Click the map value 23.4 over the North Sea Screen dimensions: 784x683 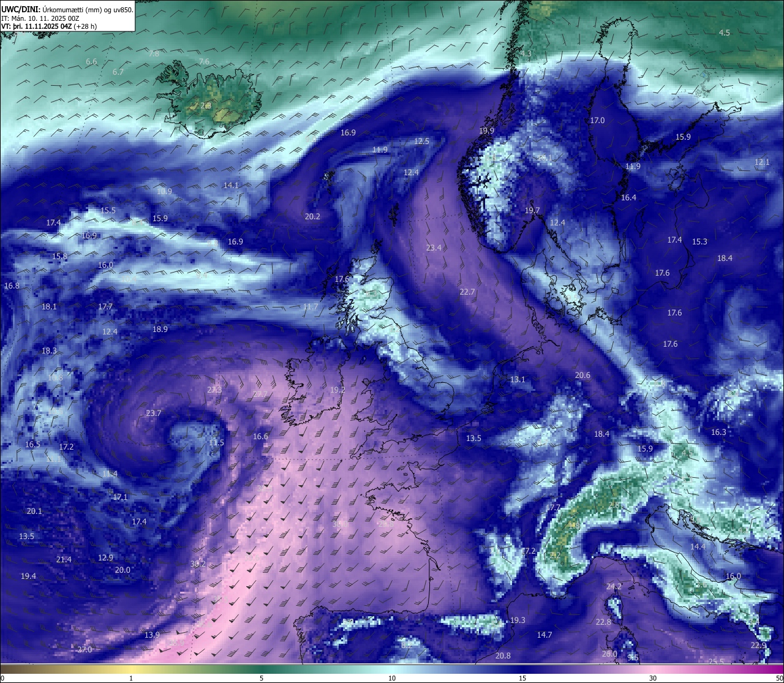point(434,247)
